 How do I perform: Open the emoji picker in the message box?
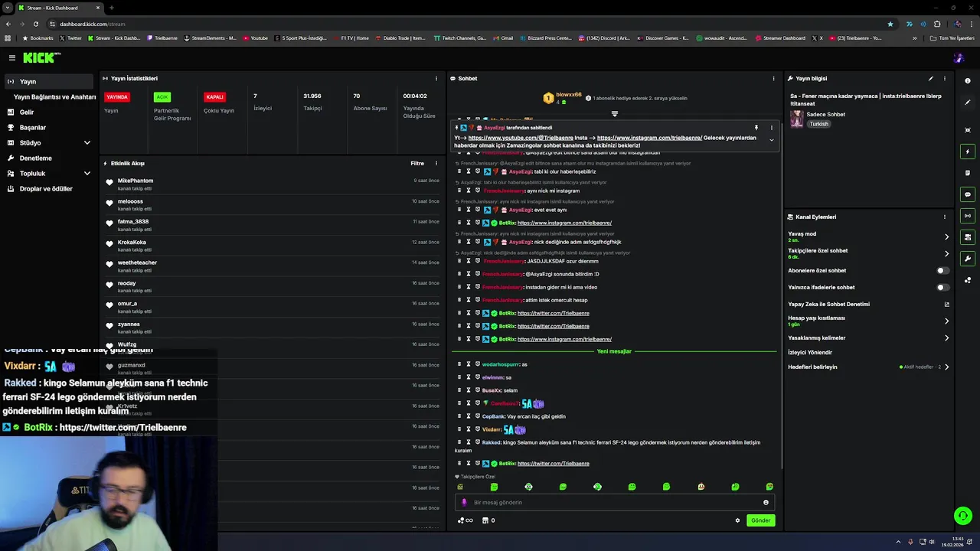click(x=766, y=503)
